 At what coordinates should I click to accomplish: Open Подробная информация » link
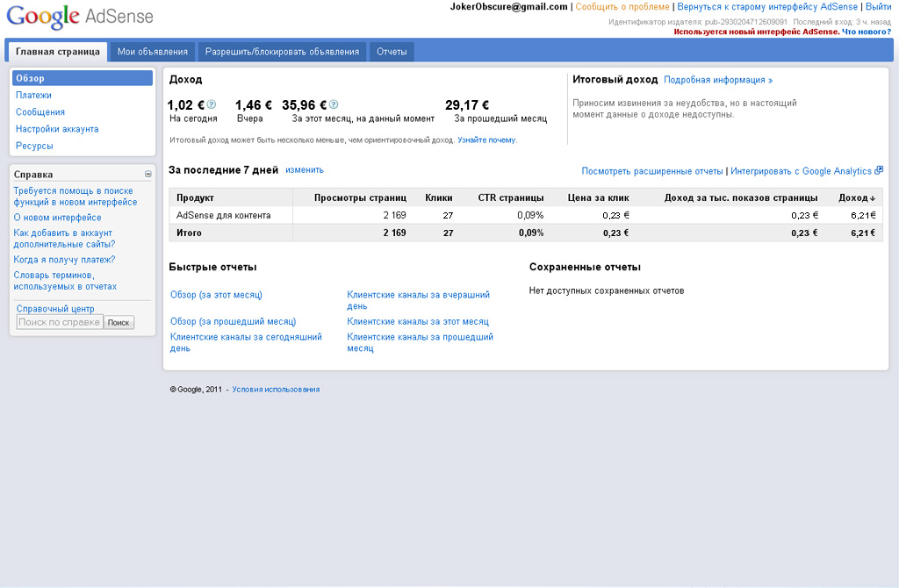pos(718,80)
